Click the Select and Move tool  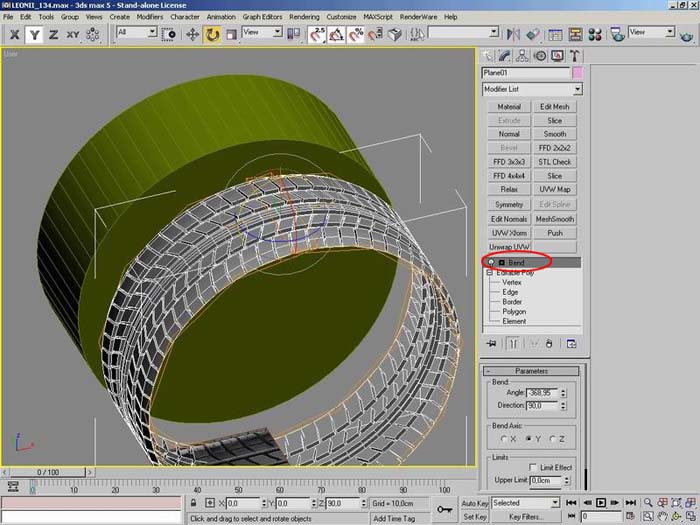[x=190, y=34]
